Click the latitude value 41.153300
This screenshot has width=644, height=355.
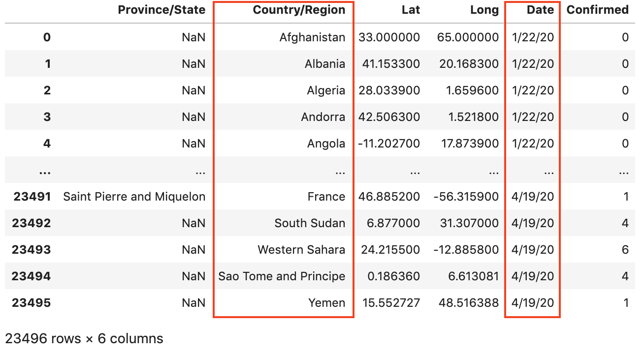389,64
